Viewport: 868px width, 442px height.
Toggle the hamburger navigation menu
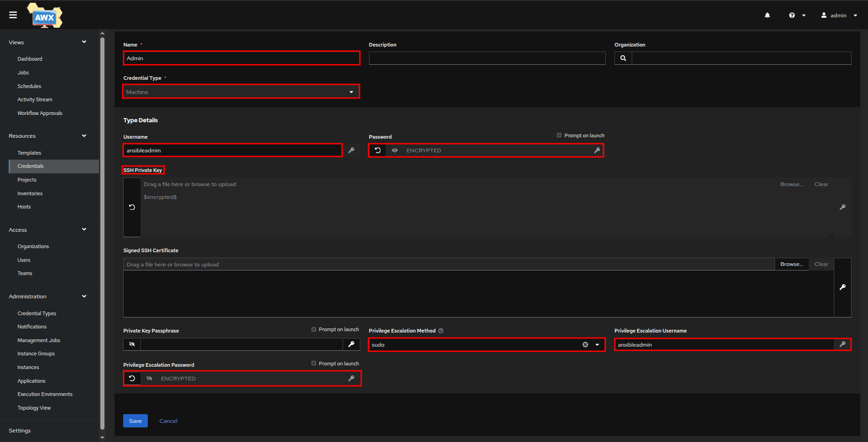click(x=13, y=15)
